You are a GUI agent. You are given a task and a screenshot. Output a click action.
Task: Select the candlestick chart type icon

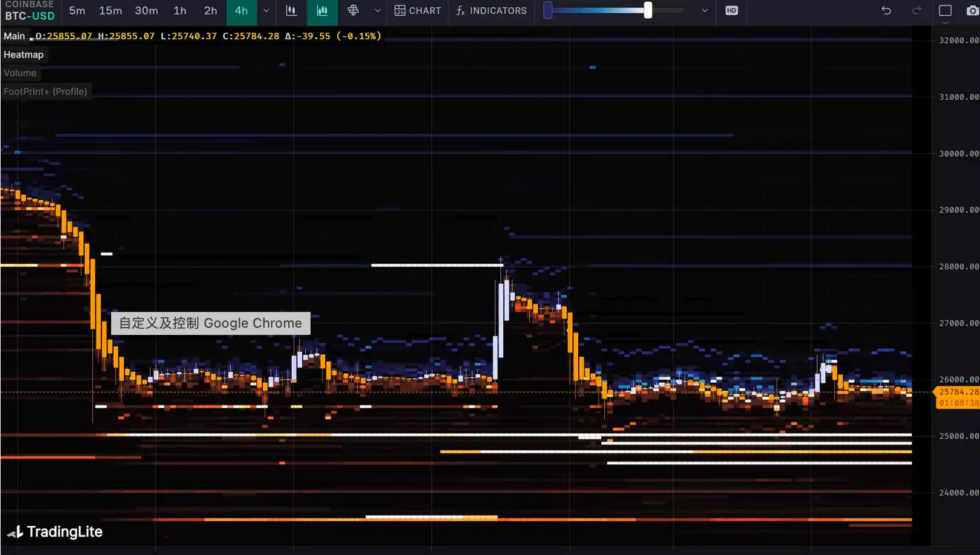[x=291, y=10]
